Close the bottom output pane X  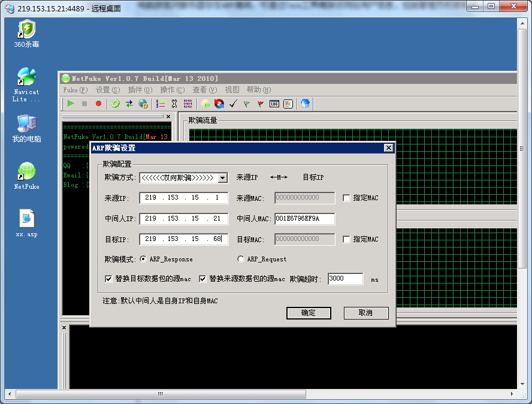(x=64, y=328)
